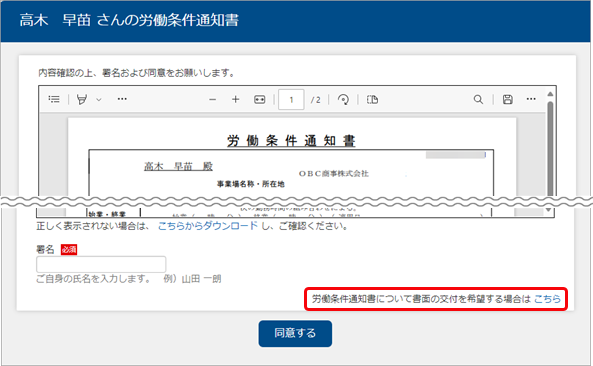Click the OBC商事株式会社 text in PDF
The image size is (593, 366).
tap(334, 174)
